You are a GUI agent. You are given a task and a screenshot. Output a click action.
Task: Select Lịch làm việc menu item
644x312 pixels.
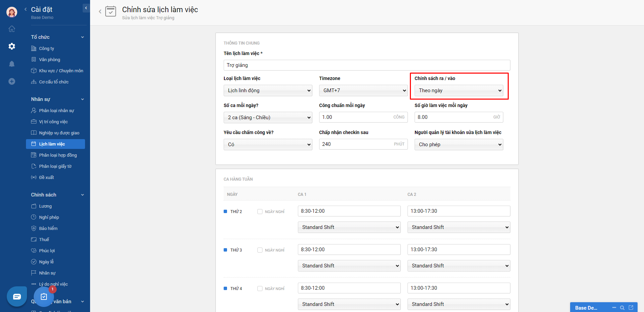[x=55, y=144]
